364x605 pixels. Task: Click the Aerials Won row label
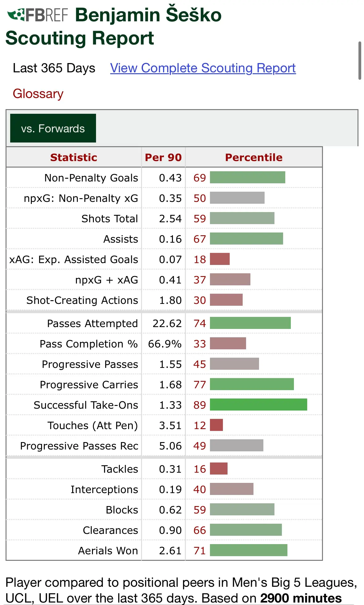[108, 551]
